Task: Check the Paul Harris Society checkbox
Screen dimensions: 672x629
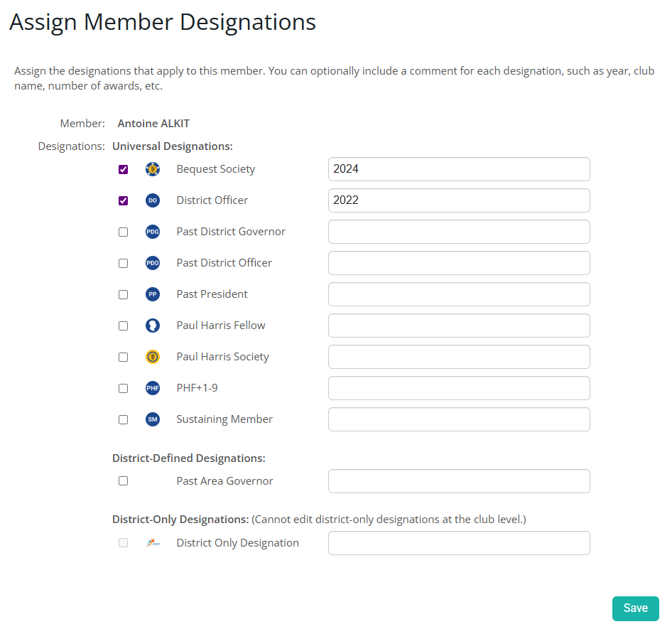Action: click(123, 357)
